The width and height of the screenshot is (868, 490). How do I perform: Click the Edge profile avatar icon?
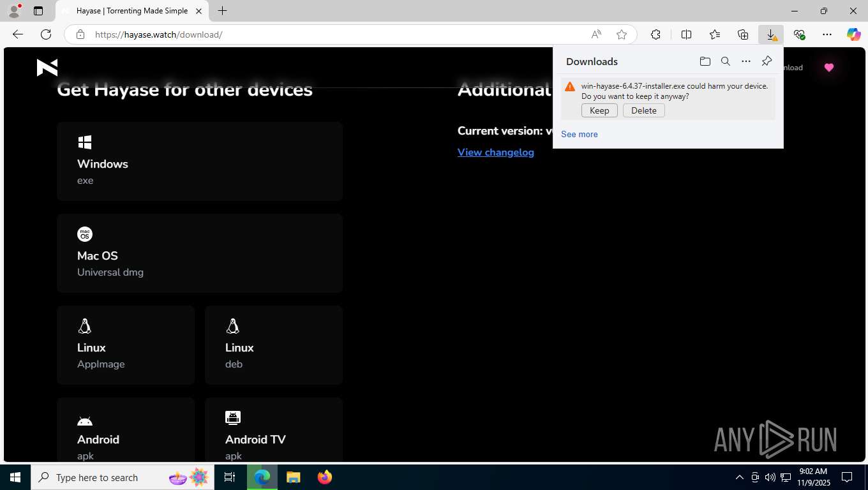[x=13, y=11]
